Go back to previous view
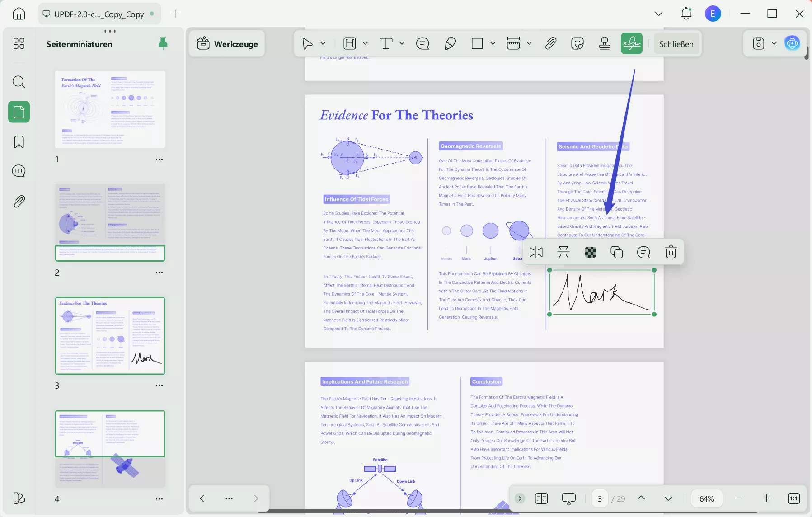This screenshot has width=812, height=517. (x=202, y=498)
